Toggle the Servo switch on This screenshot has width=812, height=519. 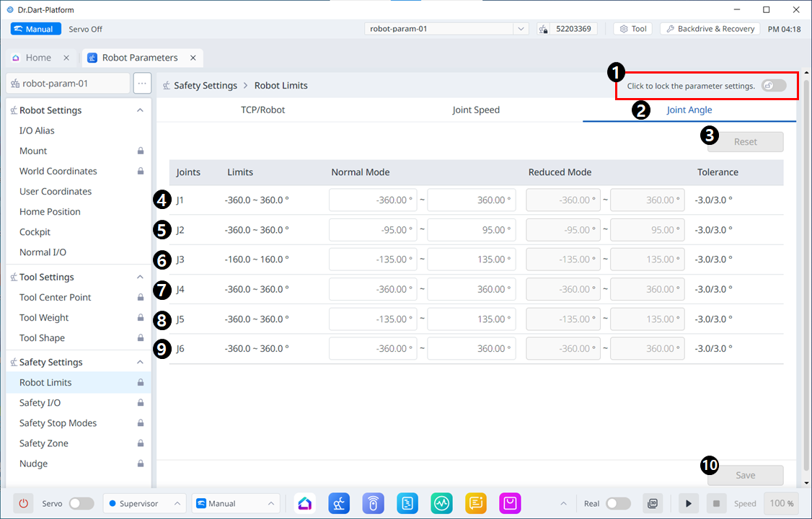(x=81, y=503)
